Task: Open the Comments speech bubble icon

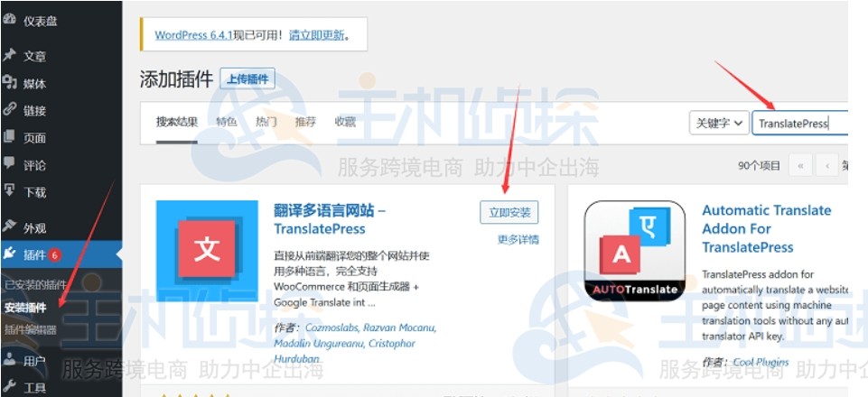Action: click(x=9, y=163)
